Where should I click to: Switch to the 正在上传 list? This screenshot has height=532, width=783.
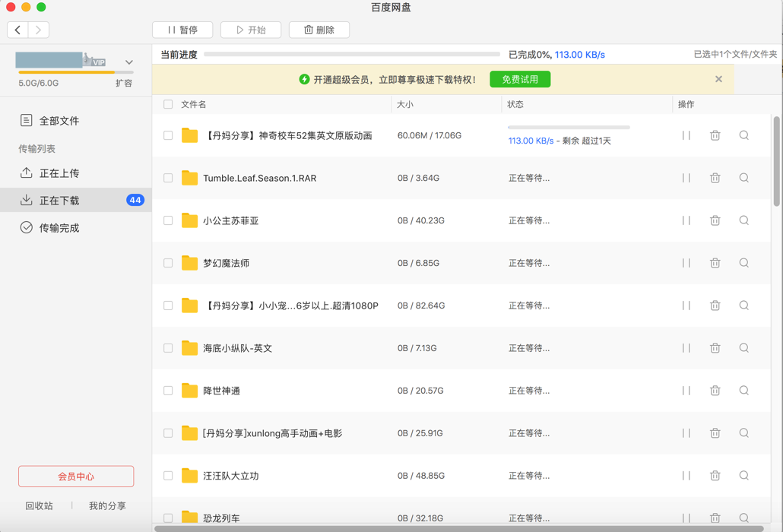[76, 173]
